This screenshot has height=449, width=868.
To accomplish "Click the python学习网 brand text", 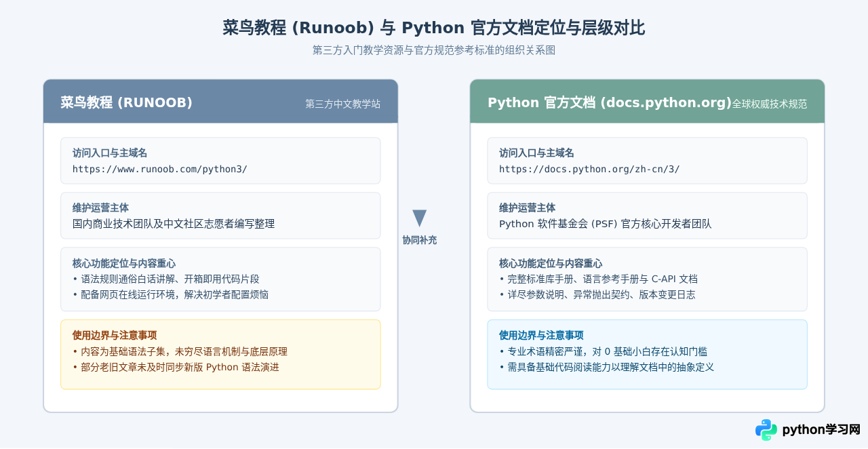I will (x=821, y=430).
